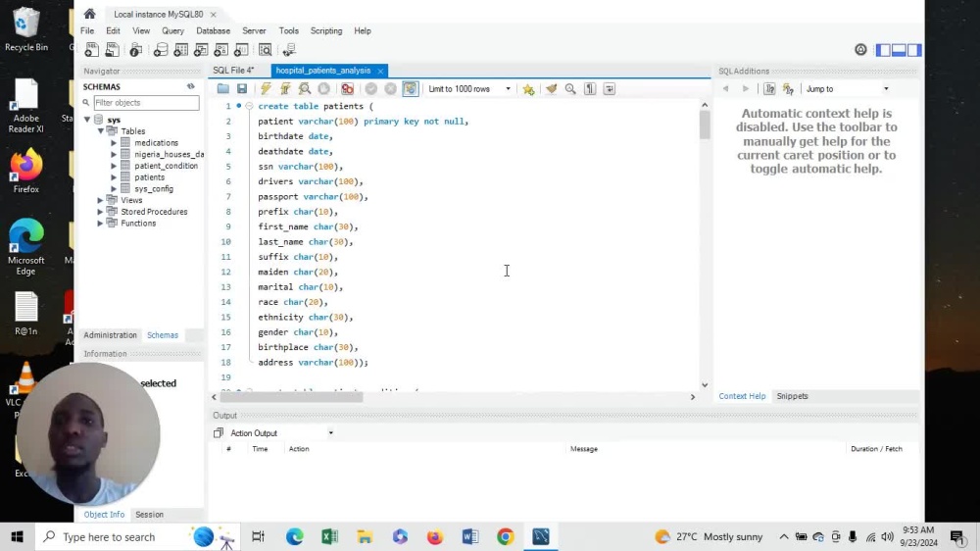Click search table data icon

tap(265, 50)
